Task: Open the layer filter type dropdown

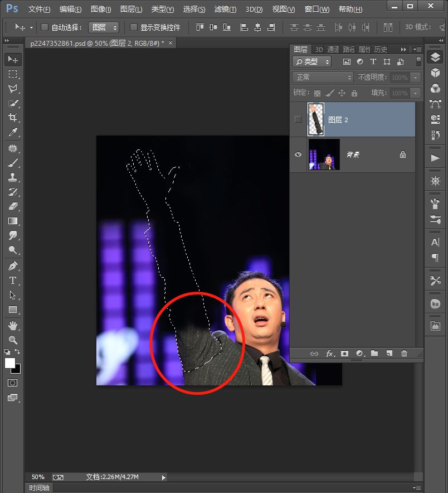Action: click(x=311, y=61)
